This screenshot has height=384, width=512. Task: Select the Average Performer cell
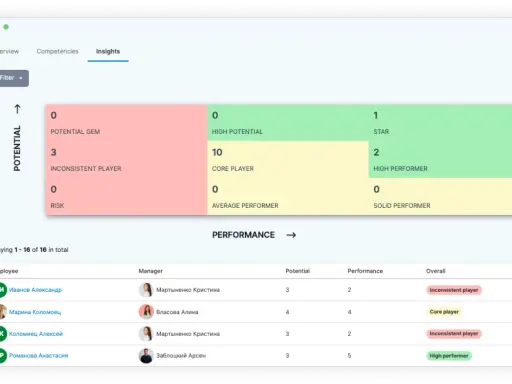[x=288, y=197]
